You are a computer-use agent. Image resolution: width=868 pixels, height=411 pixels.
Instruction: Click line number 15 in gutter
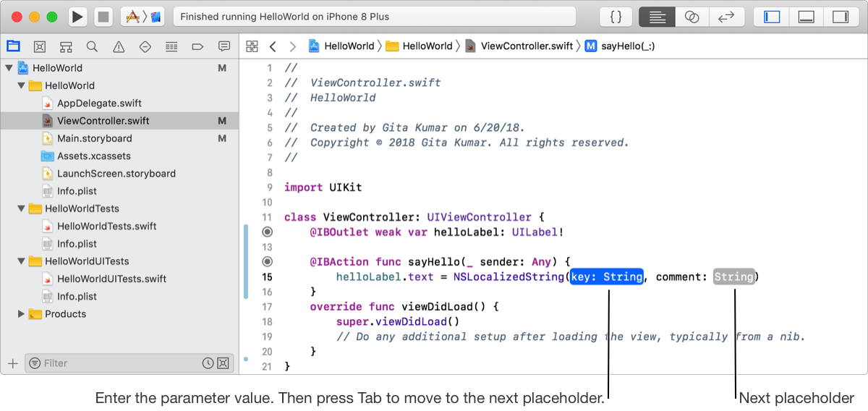click(x=268, y=276)
